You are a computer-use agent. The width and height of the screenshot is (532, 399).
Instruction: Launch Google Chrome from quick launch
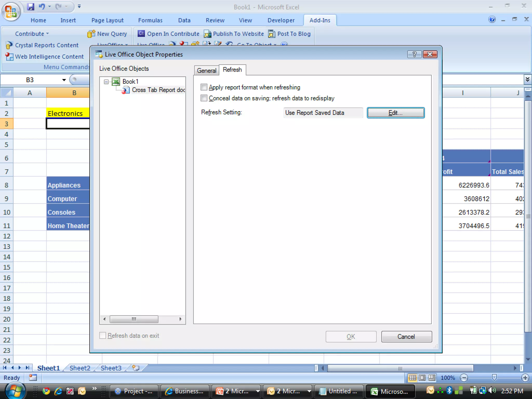pyautogui.click(x=46, y=391)
